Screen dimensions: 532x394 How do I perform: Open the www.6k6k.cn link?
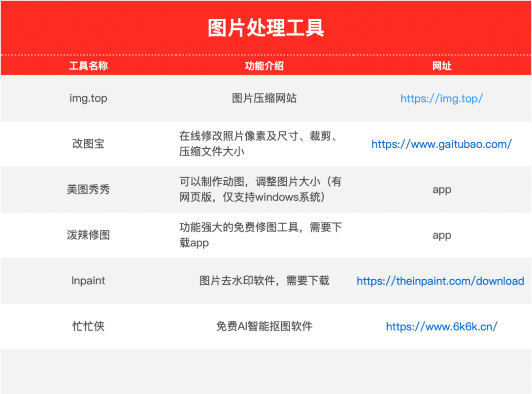coord(441,327)
